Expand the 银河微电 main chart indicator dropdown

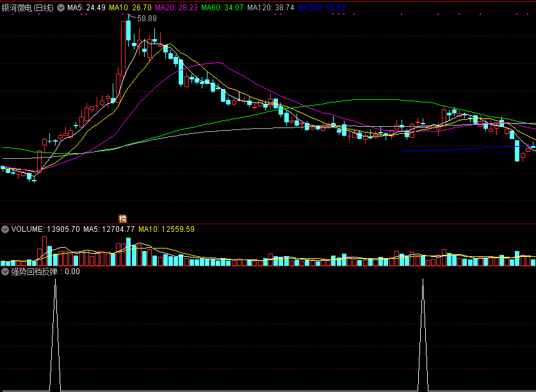click(61, 8)
